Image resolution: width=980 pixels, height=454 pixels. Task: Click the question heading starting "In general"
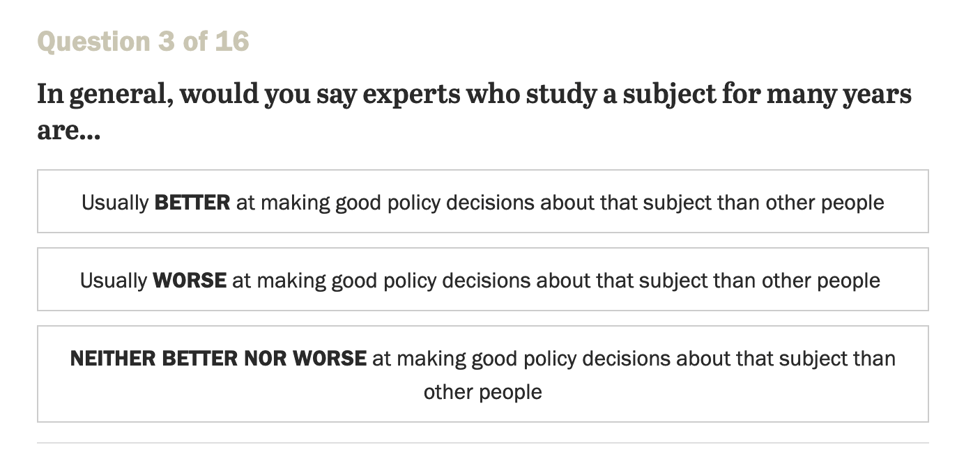point(474,94)
